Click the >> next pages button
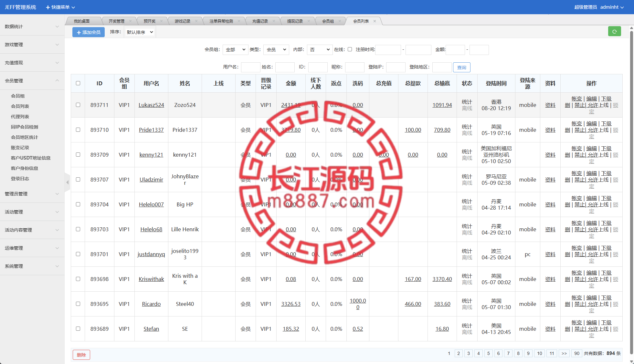 [564, 353]
